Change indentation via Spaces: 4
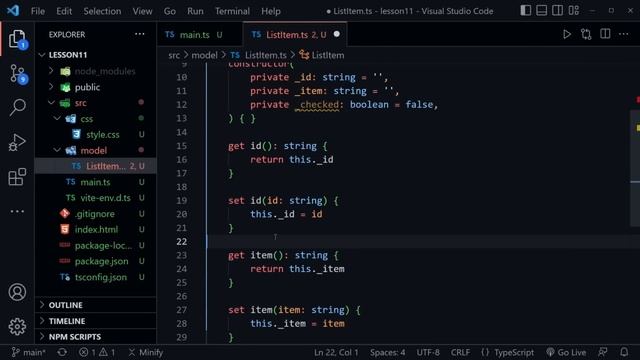 [x=387, y=352]
